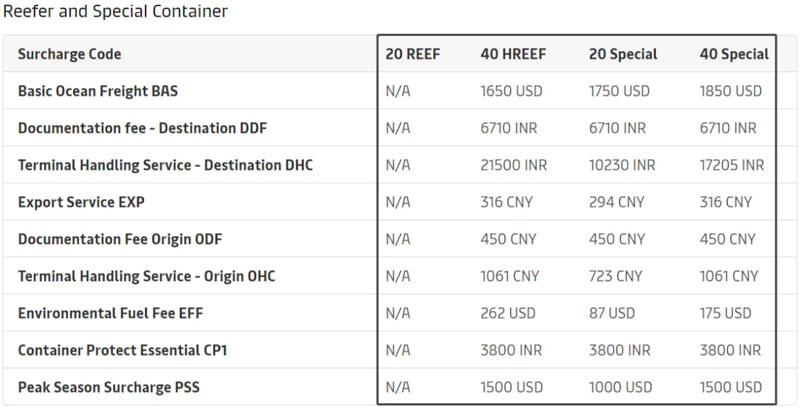Viewport: 800px width, 408px height.
Task: Click the 40 Special column header
Action: 734,54
